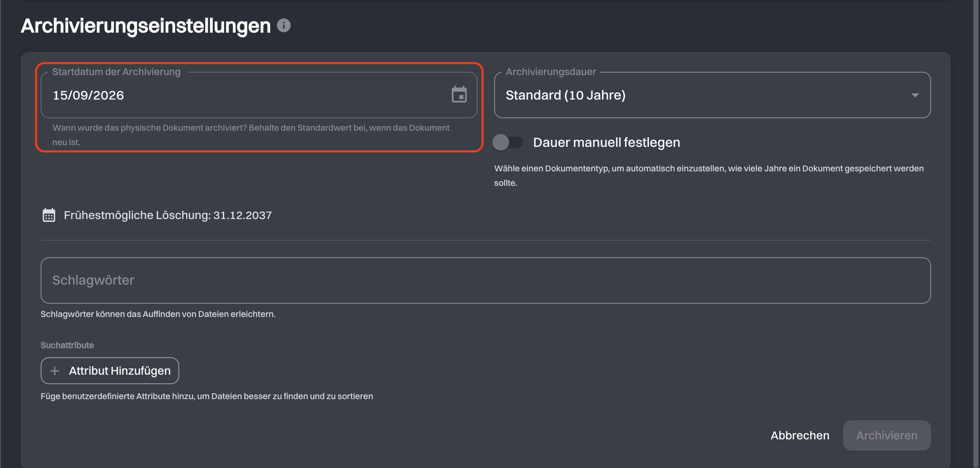
Task: Click the hint text starting 'Wann wurde das physische Dokument'
Action: 251,135
